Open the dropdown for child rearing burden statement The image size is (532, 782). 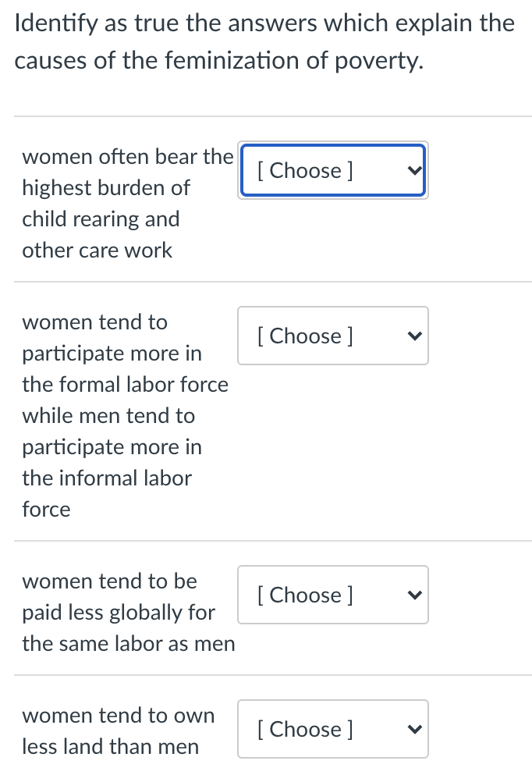(332, 170)
